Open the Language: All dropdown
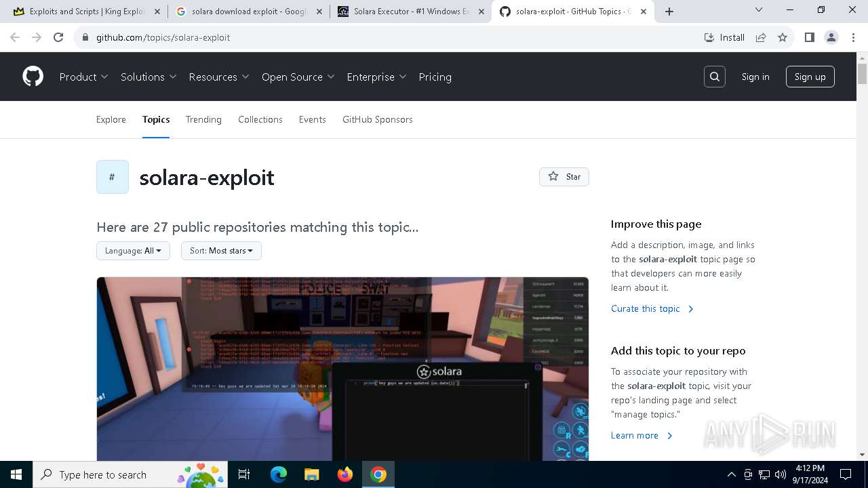This screenshot has height=488, width=868. click(133, 251)
